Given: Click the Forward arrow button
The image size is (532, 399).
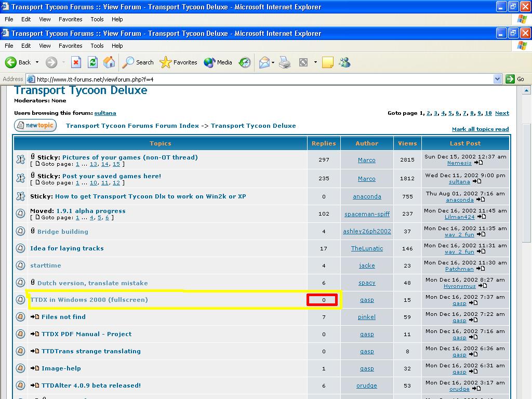Looking at the screenshot, I should pyautogui.click(x=51, y=62).
